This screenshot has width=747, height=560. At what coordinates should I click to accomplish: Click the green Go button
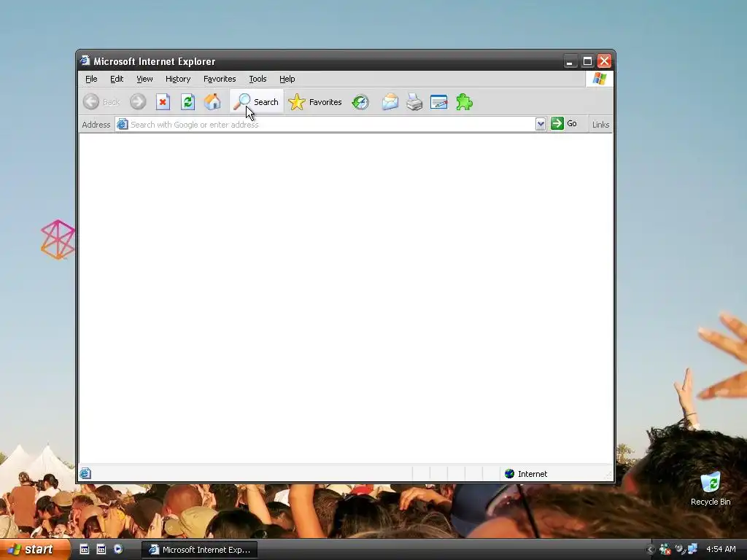[x=564, y=124]
